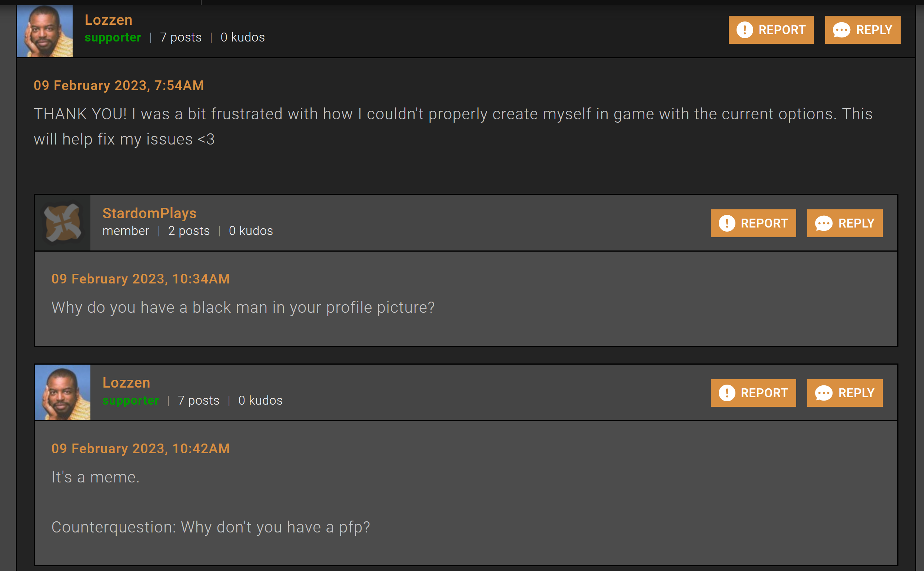This screenshot has width=924, height=571.
Task: Click the speech bubble icon on Lozzen's top post
Action: [x=841, y=30]
